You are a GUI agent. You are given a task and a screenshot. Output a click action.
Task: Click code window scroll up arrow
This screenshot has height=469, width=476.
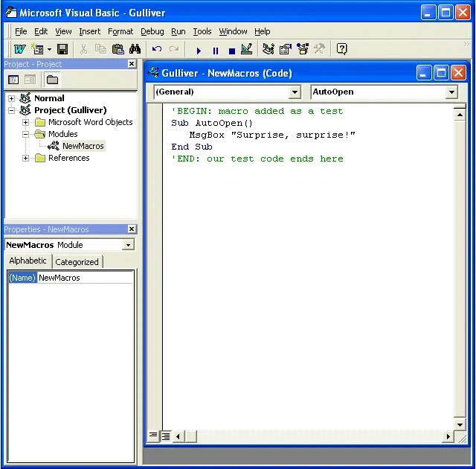460,115
